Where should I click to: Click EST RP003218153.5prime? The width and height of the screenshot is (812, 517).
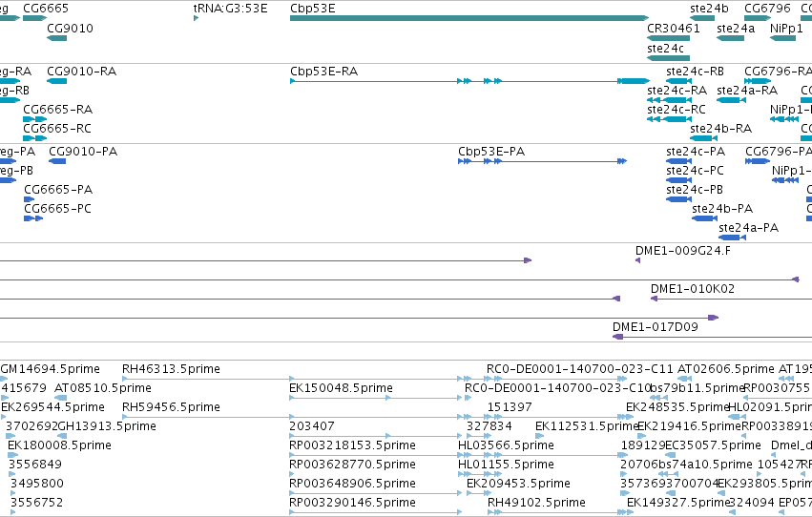pyautogui.click(x=375, y=455)
